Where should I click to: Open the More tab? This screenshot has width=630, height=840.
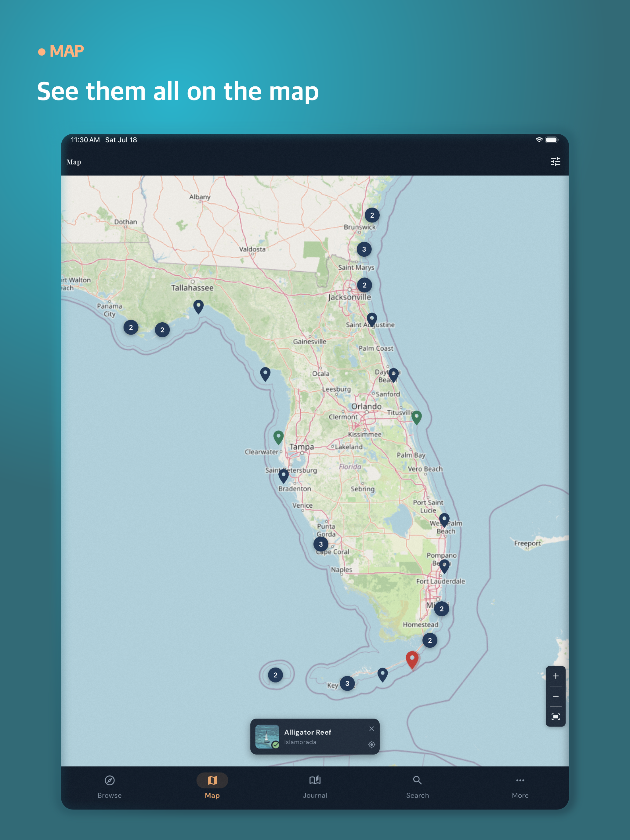point(520,787)
